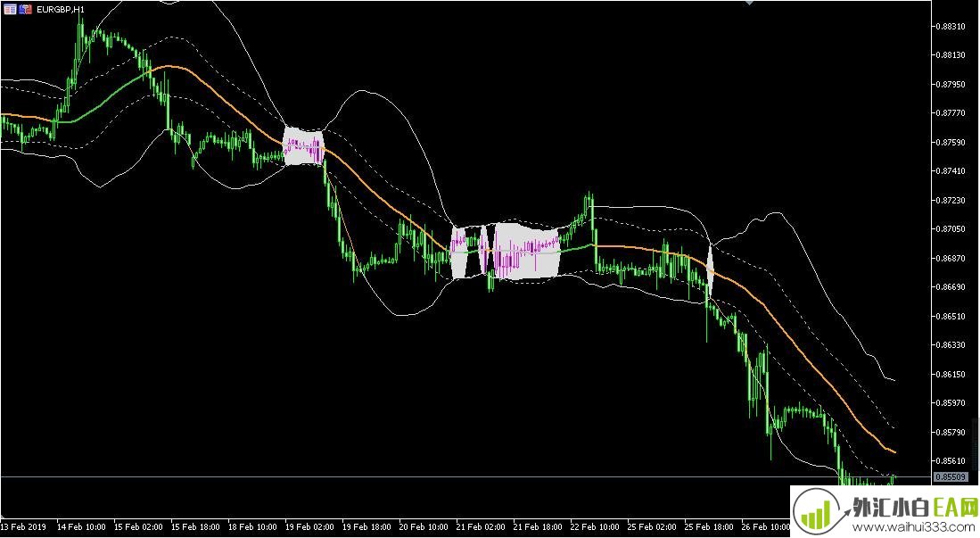Image resolution: width=980 pixels, height=538 pixels.
Task: Click the EURGBP,H1 chart symbol label
Action: pyautogui.click(x=61, y=10)
